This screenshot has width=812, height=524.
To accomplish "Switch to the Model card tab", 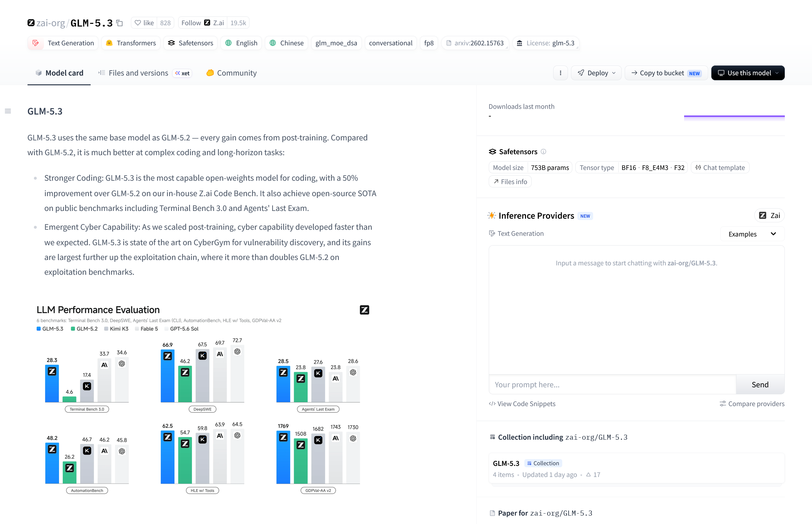I will (x=59, y=73).
